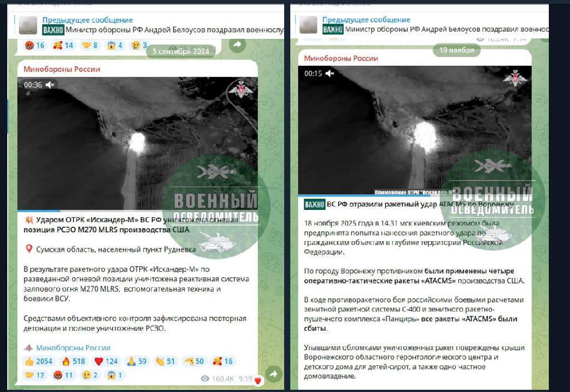
Task: Click the 518 fire reaction
Action: [x=74, y=361]
